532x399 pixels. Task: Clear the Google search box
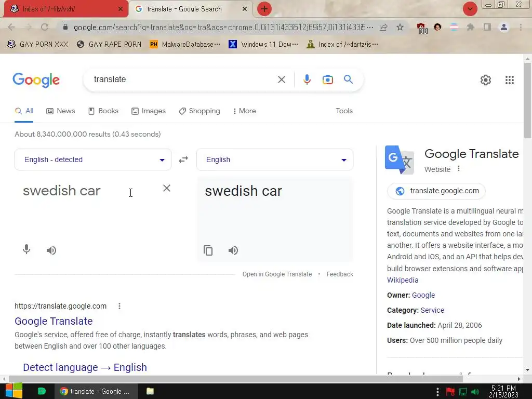[281, 79]
